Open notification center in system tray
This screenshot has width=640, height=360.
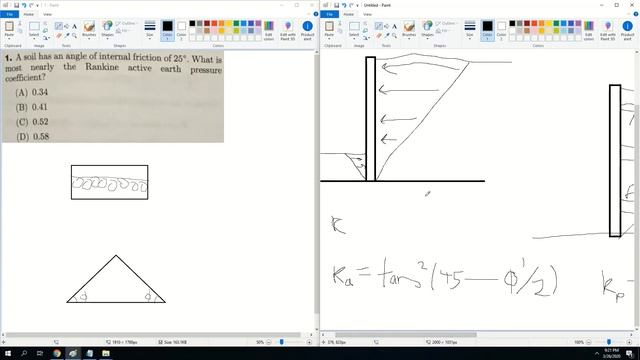(630, 353)
